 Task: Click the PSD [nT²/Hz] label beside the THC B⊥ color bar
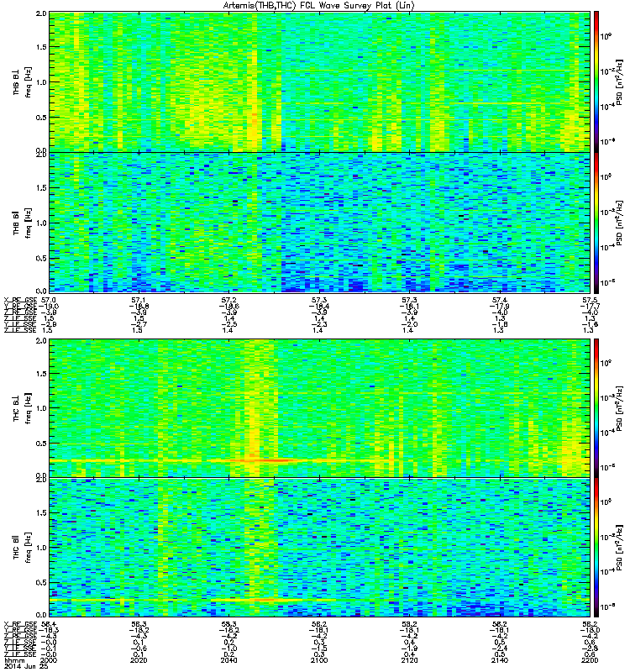619,408
